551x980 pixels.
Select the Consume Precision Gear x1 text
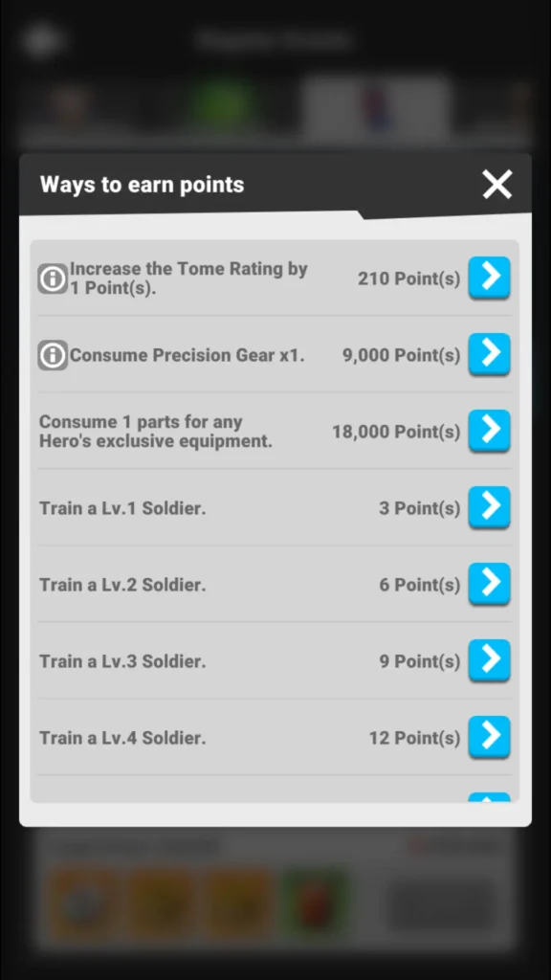(x=187, y=356)
